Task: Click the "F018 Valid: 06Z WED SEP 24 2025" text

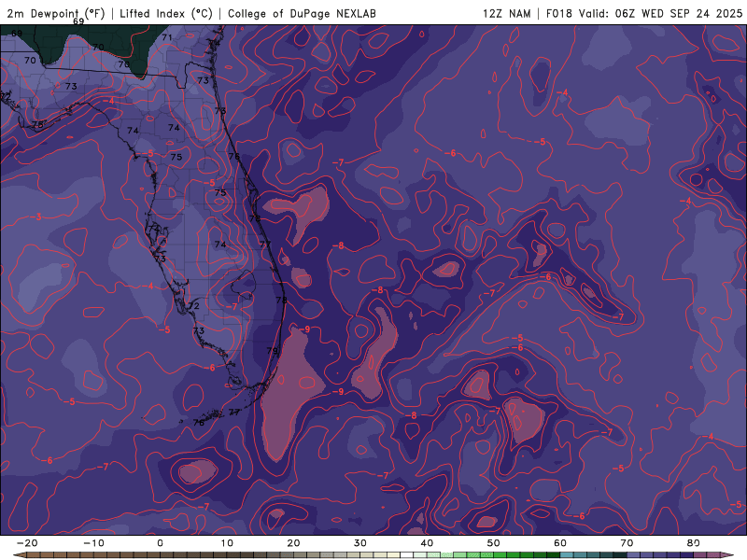Action: click(x=644, y=13)
